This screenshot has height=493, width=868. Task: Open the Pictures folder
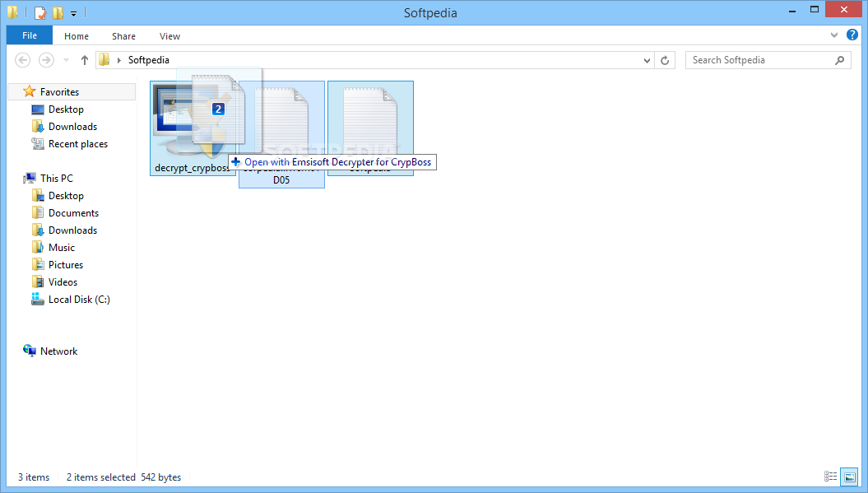point(66,264)
